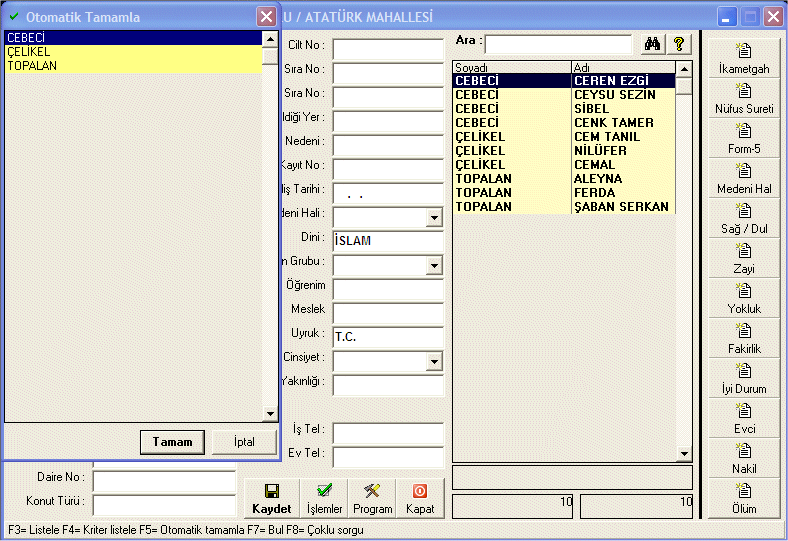This screenshot has width=788, height=541.
Task: Expand the Medeni Hali dropdown
Action: [x=434, y=217]
